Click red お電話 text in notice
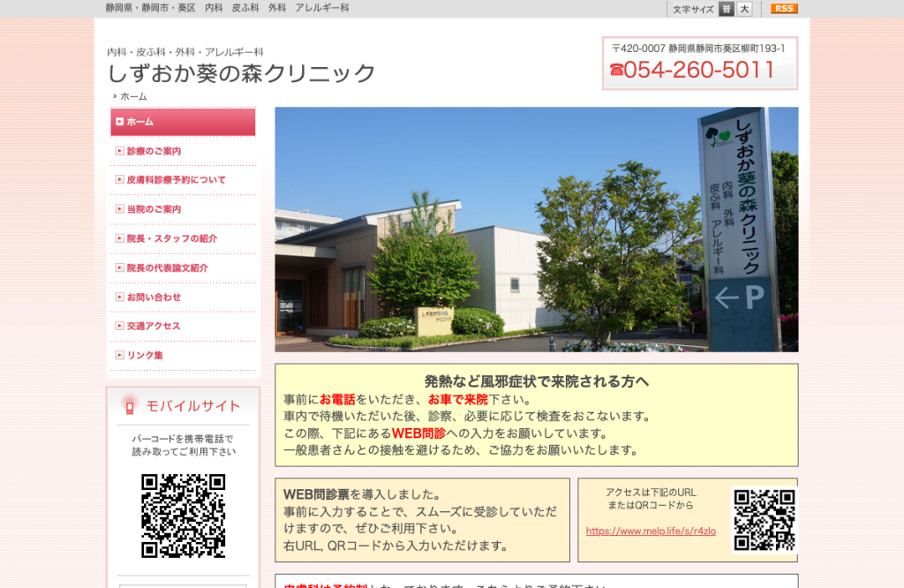Screen dimensions: 904x588 point(337,399)
